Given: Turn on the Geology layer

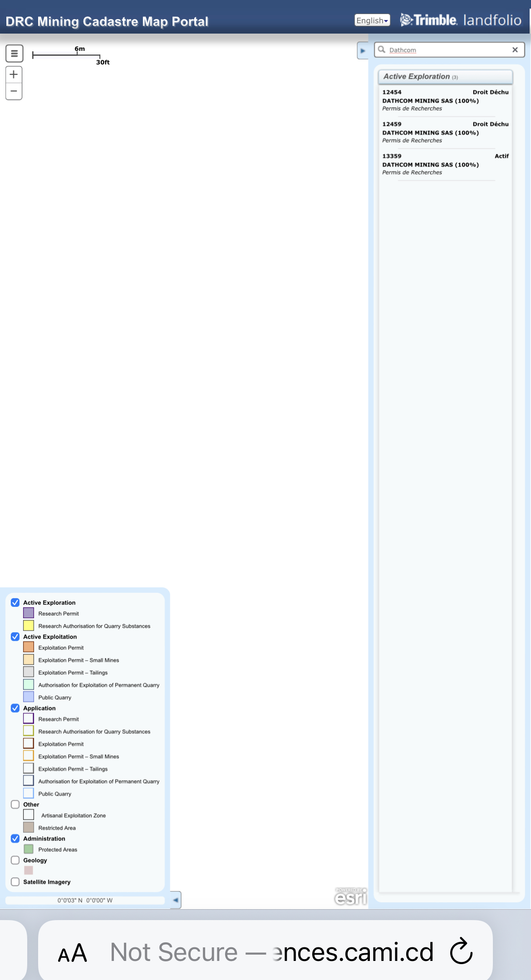Looking at the screenshot, I should [x=15, y=860].
